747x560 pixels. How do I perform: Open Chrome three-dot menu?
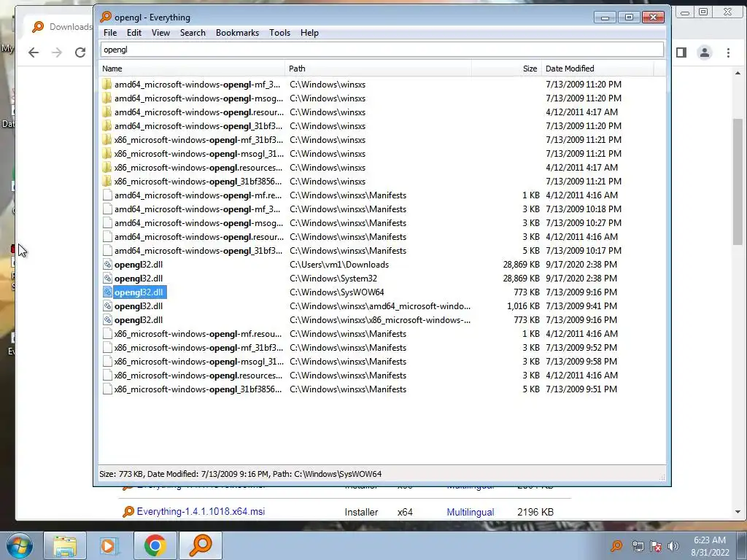[x=728, y=52]
